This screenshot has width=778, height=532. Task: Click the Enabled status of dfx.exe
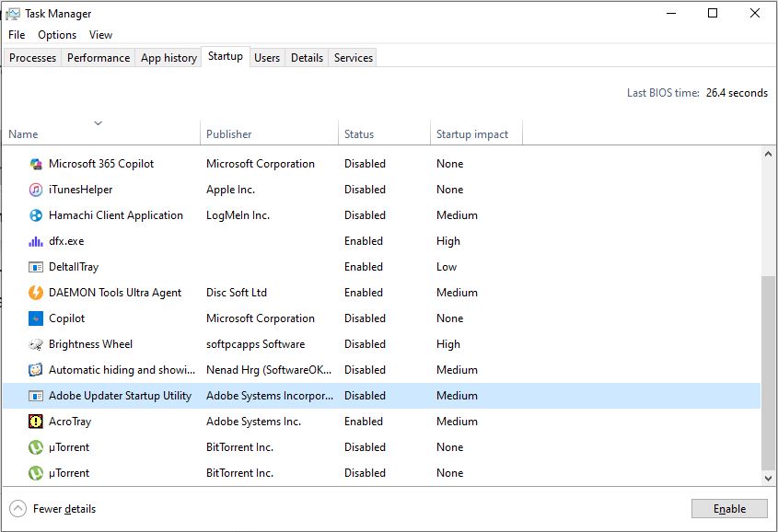(363, 241)
